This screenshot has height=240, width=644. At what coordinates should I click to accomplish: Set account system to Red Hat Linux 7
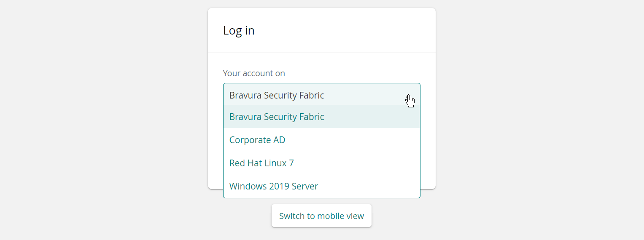(261, 163)
